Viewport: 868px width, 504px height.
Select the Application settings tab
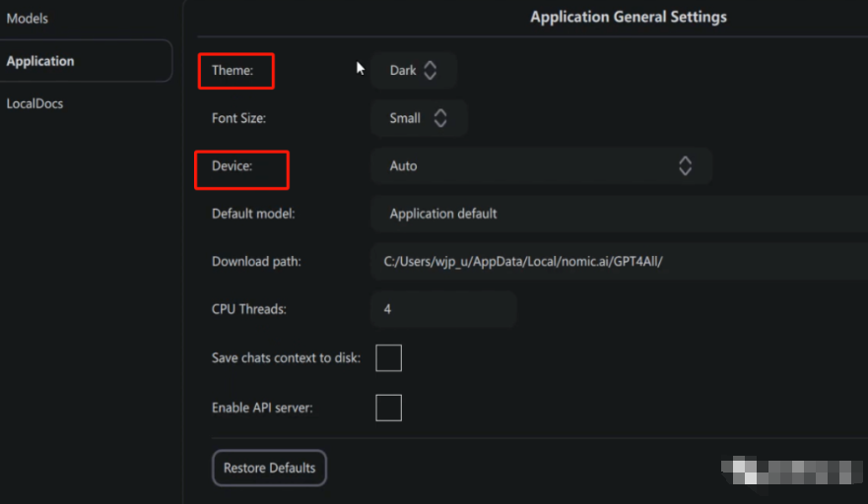[x=85, y=61]
